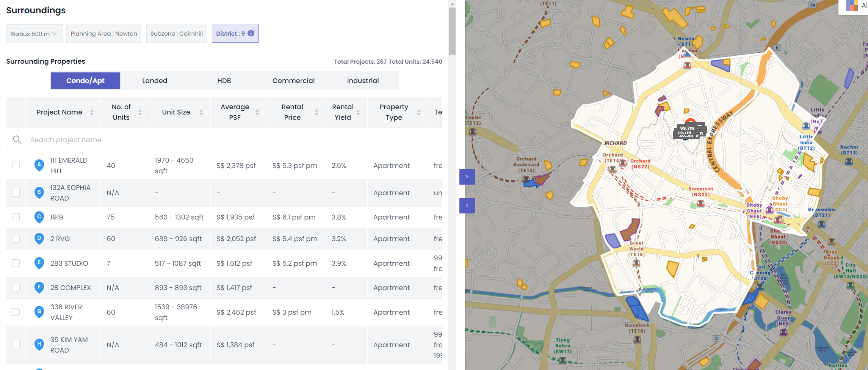Click the Somerset NS23 station icon on map
This screenshot has width=868, height=370.
click(x=700, y=204)
